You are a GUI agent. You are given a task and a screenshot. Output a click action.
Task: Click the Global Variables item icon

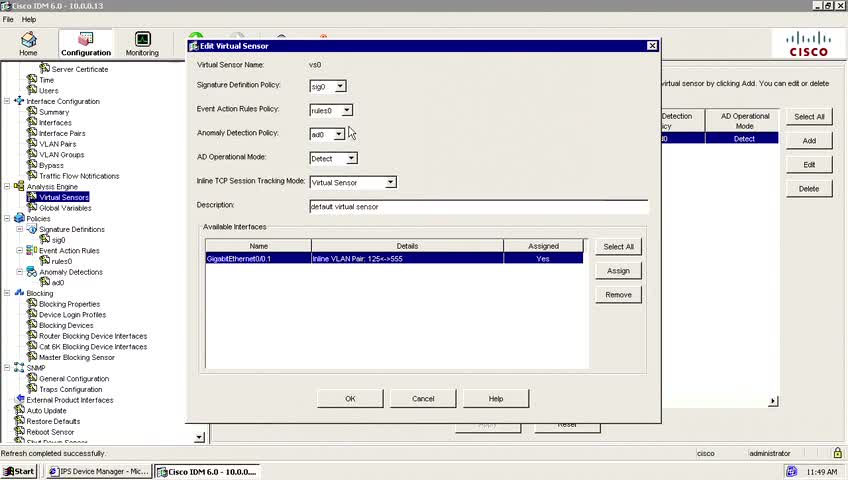click(x=32, y=208)
